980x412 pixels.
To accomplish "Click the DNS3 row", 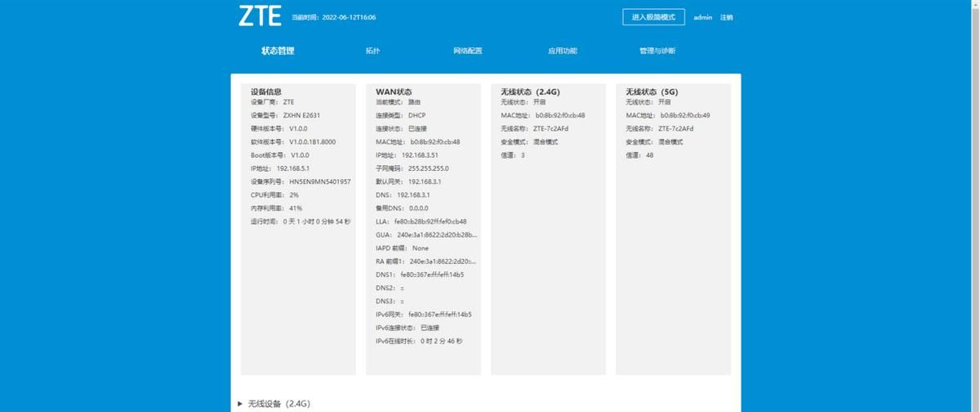I will (390, 301).
